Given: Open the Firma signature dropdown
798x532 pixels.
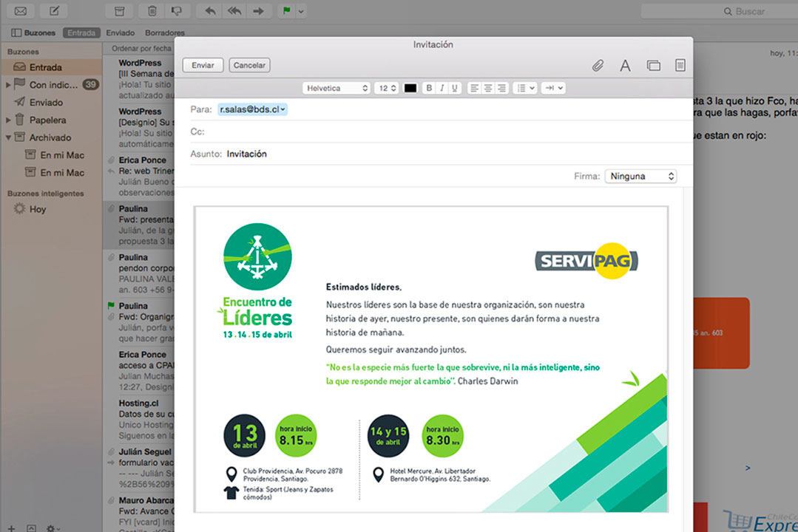Looking at the screenshot, I should pyautogui.click(x=640, y=177).
